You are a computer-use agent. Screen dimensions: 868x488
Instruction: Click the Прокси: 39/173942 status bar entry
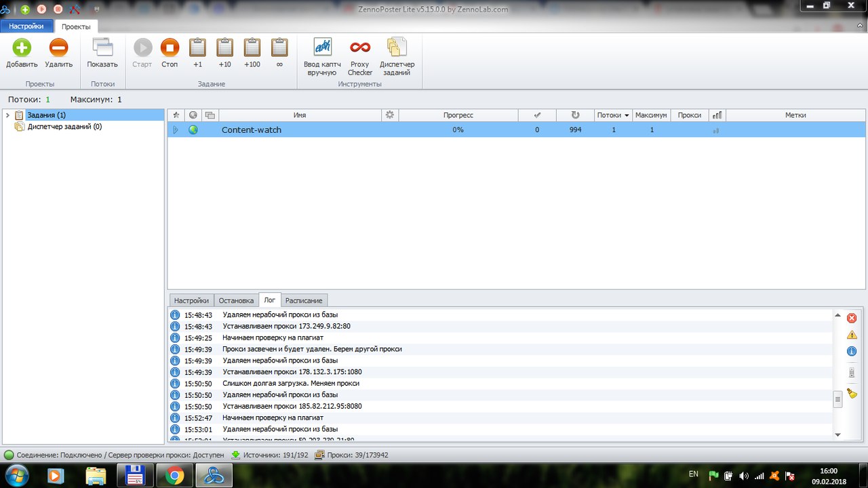[x=351, y=455]
